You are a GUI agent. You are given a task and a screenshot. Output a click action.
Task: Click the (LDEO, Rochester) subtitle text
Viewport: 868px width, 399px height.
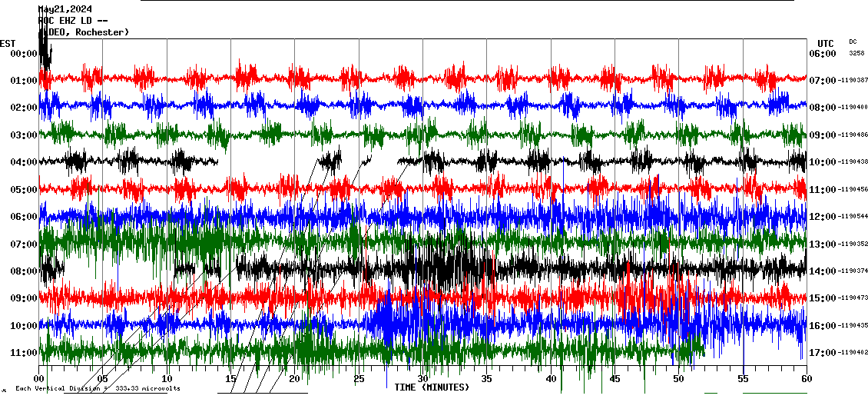pyautogui.click(x=86, y=32)
